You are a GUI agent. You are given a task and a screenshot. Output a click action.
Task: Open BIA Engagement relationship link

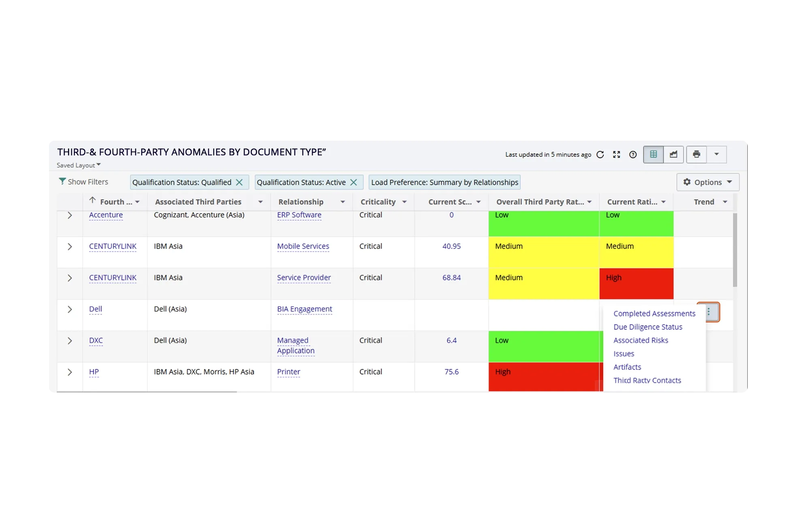click(x=305, y=309)
